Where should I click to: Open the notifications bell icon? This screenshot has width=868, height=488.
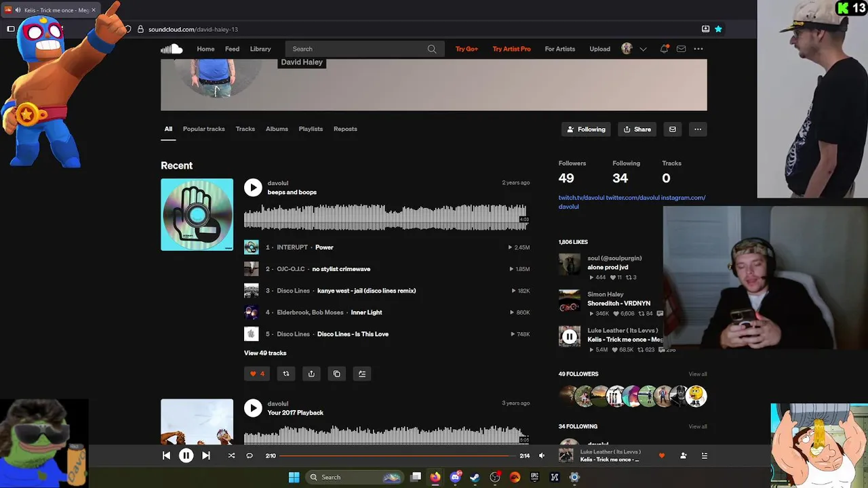pos(664,49)
